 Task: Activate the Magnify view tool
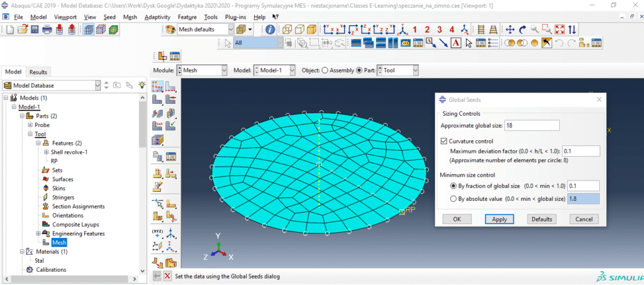coord(535,30)
